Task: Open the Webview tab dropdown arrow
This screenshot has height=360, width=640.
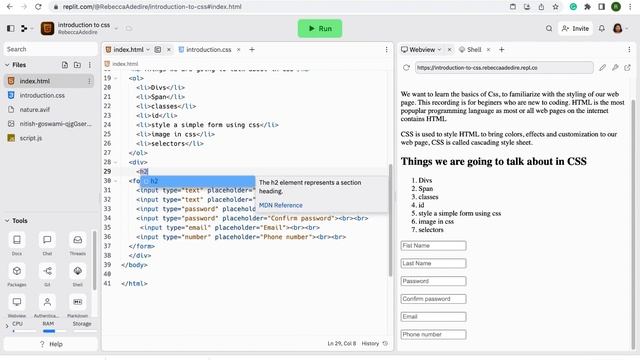Action: [439, 50]
